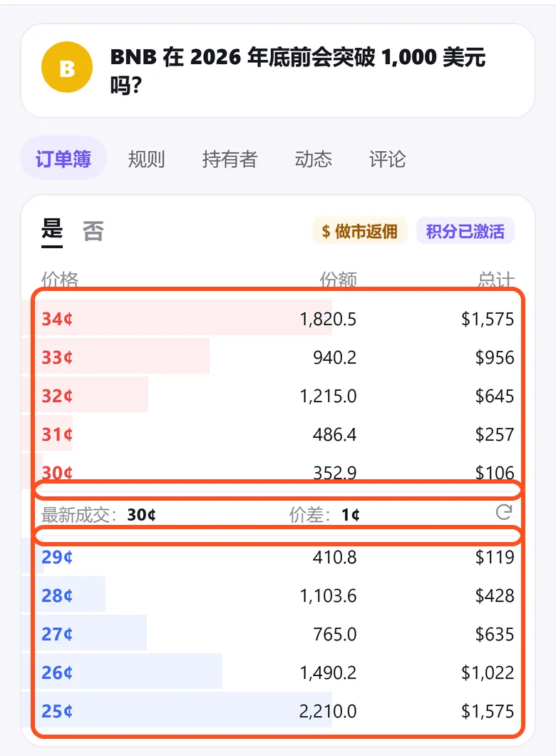Click the 1,215.0 shares value

[328, 396]
